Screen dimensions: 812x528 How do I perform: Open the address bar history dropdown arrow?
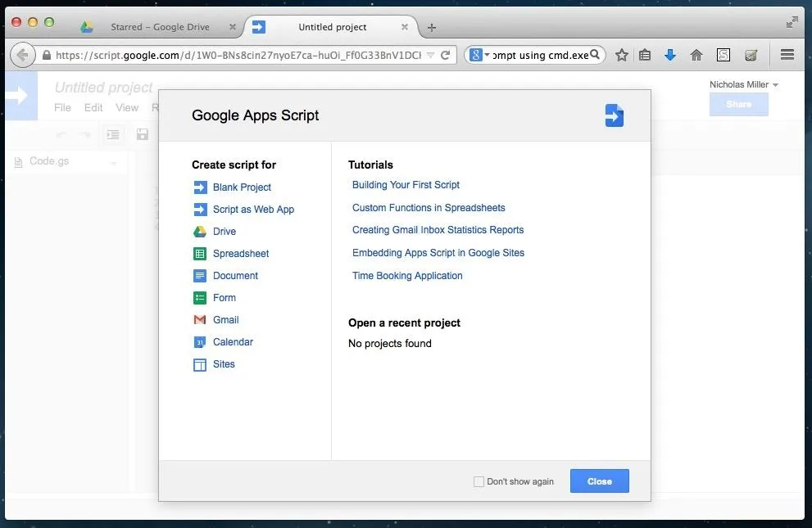(x=430, y=55)
